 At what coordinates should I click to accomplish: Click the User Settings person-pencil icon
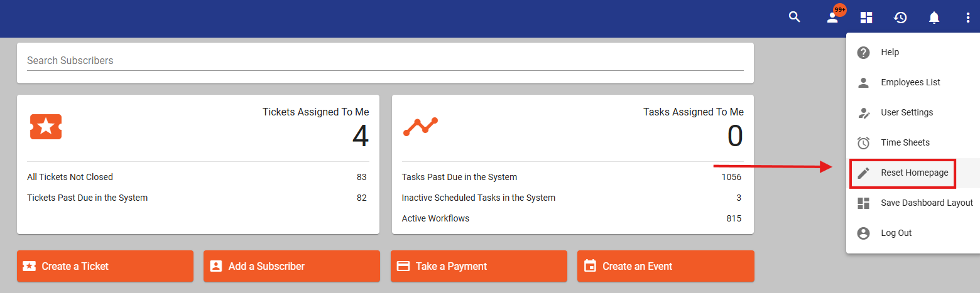coord(864,113)
